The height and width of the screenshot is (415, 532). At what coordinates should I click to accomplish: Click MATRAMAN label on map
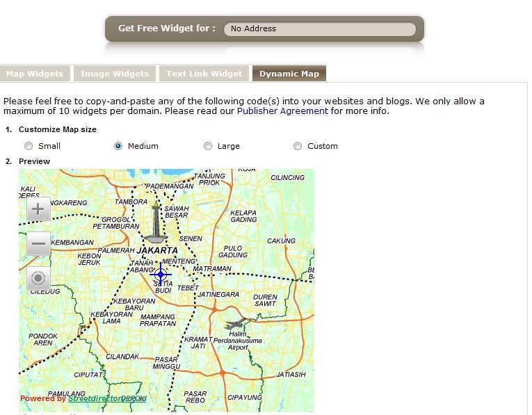212,268
